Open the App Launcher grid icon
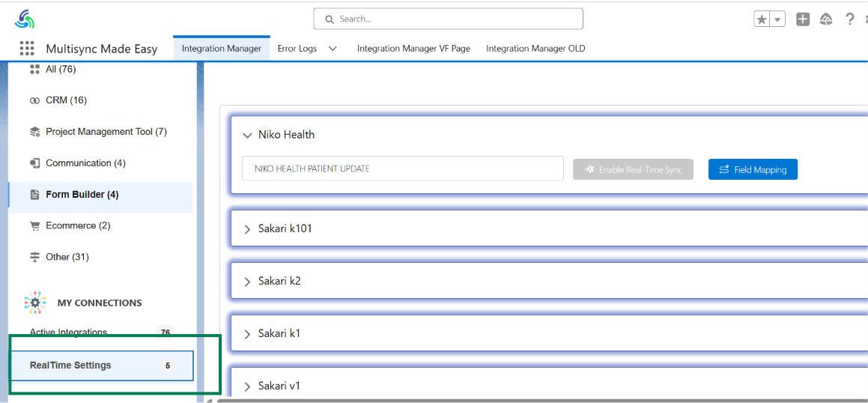Viewport: 868px width, 403px height. [26, 48]
